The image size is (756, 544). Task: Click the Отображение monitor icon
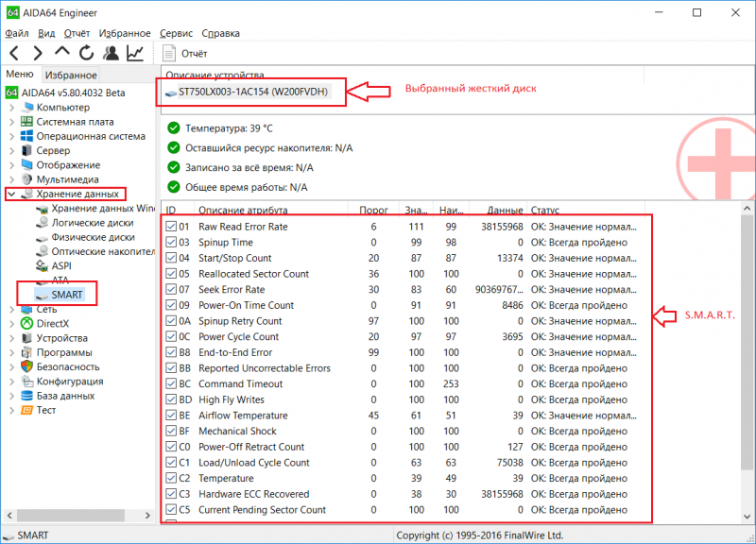point(27,164)
